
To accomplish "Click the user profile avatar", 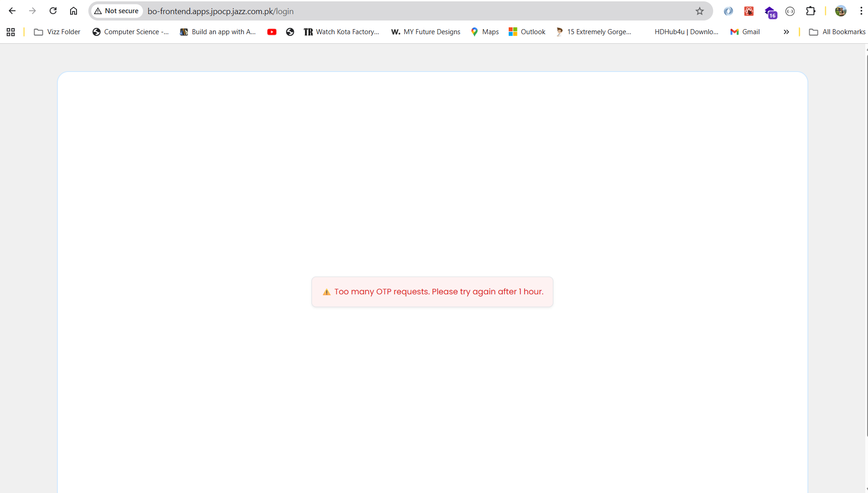I will click(x=841, y=11).
